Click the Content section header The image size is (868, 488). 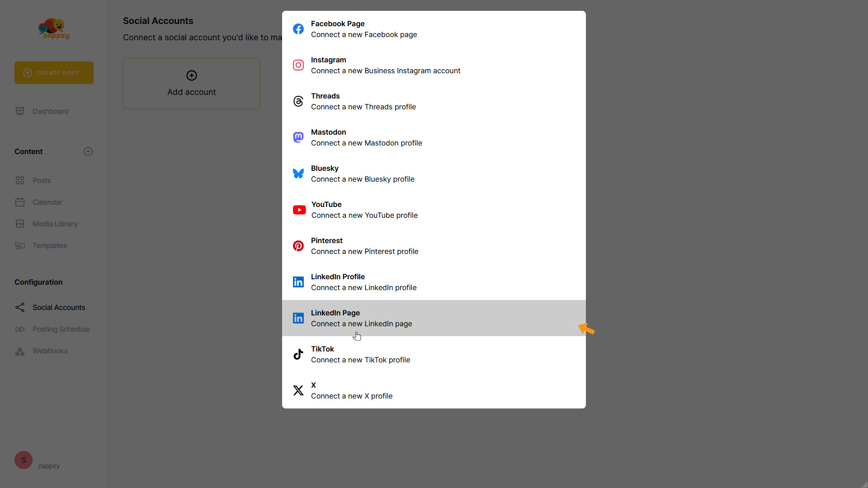coord(28,151)
